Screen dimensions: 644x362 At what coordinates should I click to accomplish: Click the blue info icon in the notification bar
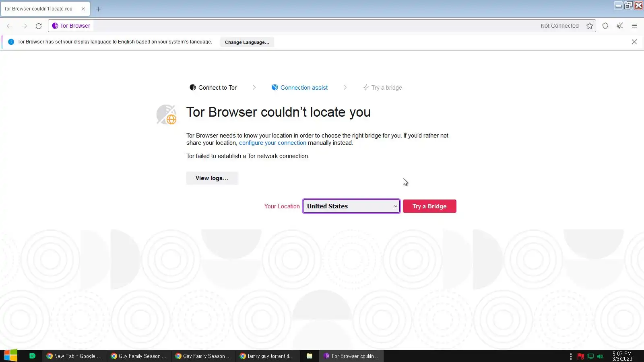11,42
